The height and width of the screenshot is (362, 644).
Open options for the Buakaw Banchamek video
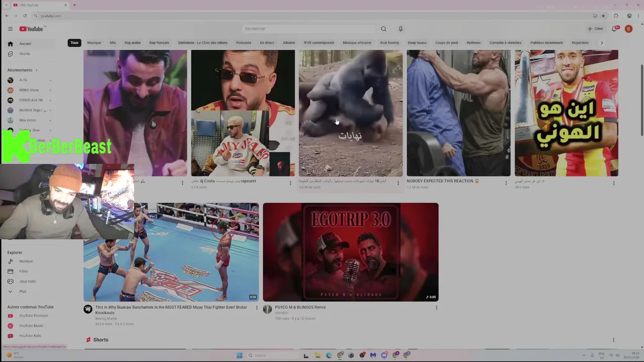[x=257, y=308]
